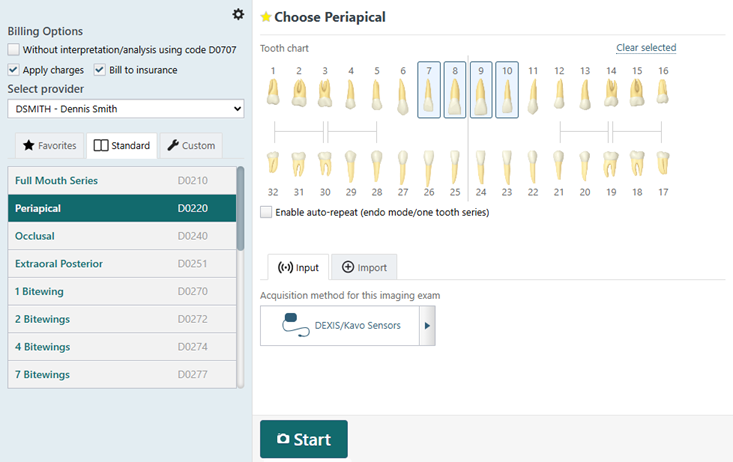Select lower tooth number 30

pyautogui.click(x=324, y=163)
